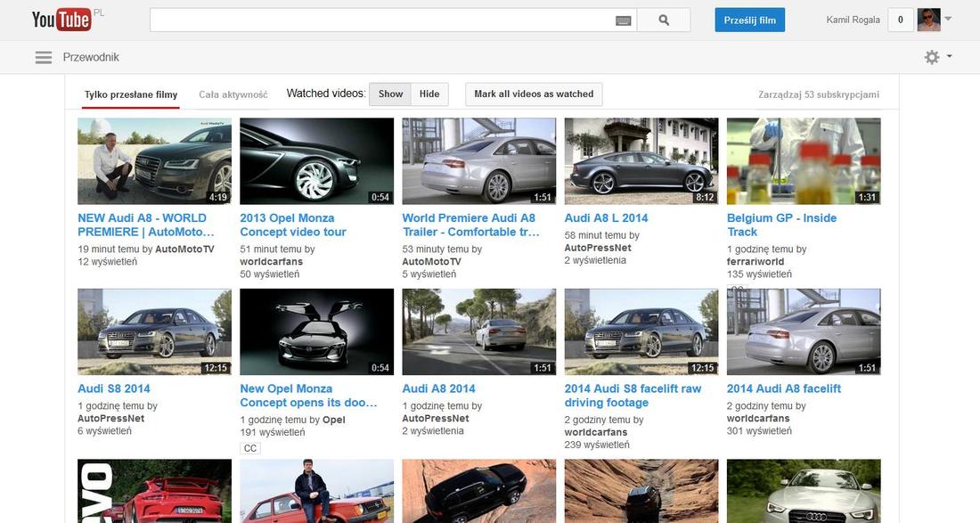Open the settings gear icon
The width and height of the screenshot is (980, 523).
(x=931, y=58)
